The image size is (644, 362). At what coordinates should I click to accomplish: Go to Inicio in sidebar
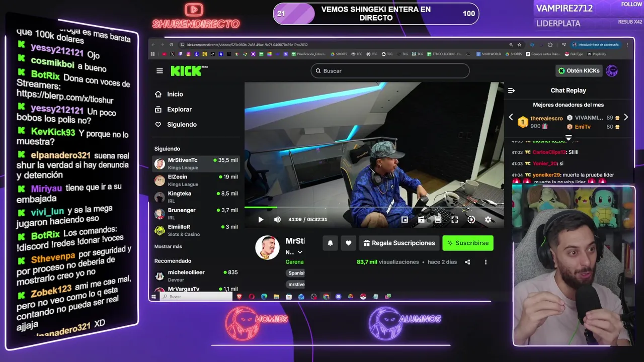pos(170,94)
